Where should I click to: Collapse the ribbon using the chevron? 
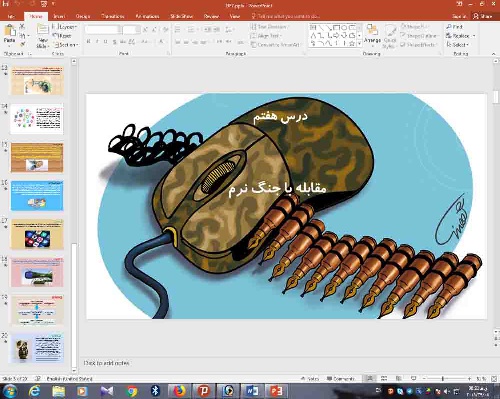494,54
